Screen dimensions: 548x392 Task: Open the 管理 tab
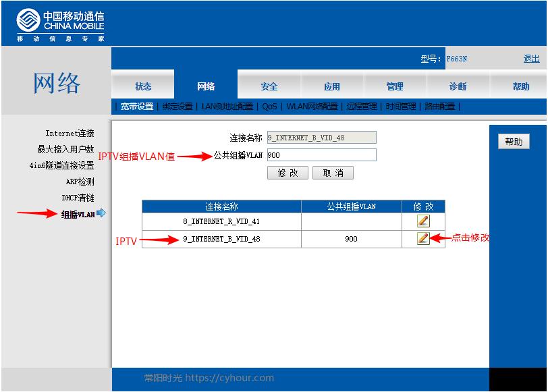click(x=394, y=86)
